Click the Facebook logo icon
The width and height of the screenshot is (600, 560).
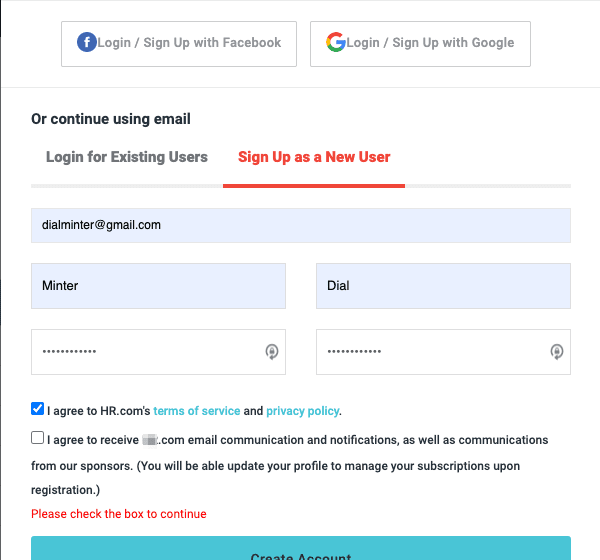tap(87, 43)
